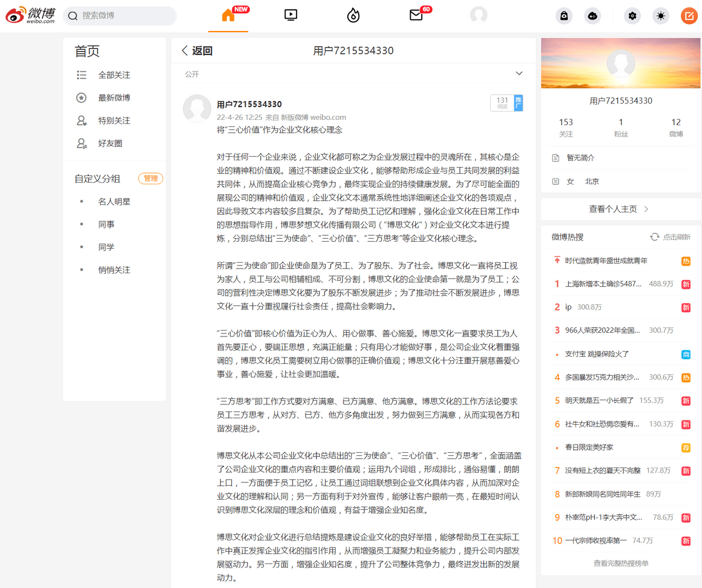Open the 查看完整热搜榜单 link

tap(621, 563)
